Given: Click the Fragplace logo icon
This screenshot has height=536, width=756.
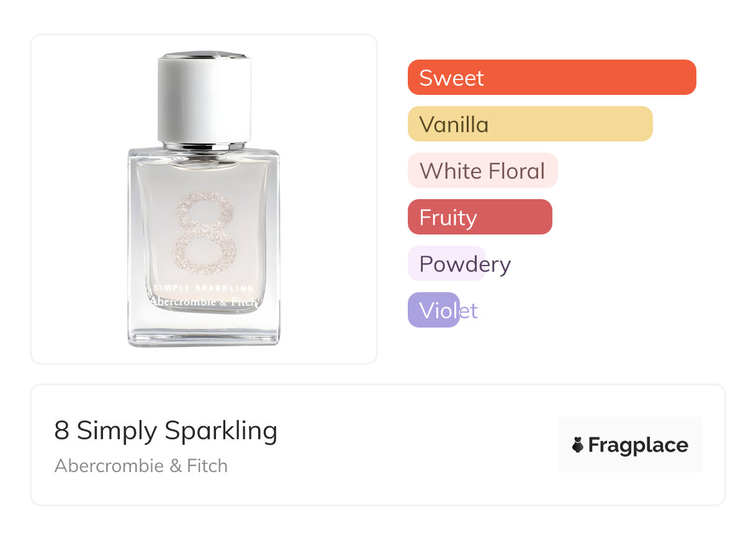Looking at the screenshot, I should pos(578,445).
